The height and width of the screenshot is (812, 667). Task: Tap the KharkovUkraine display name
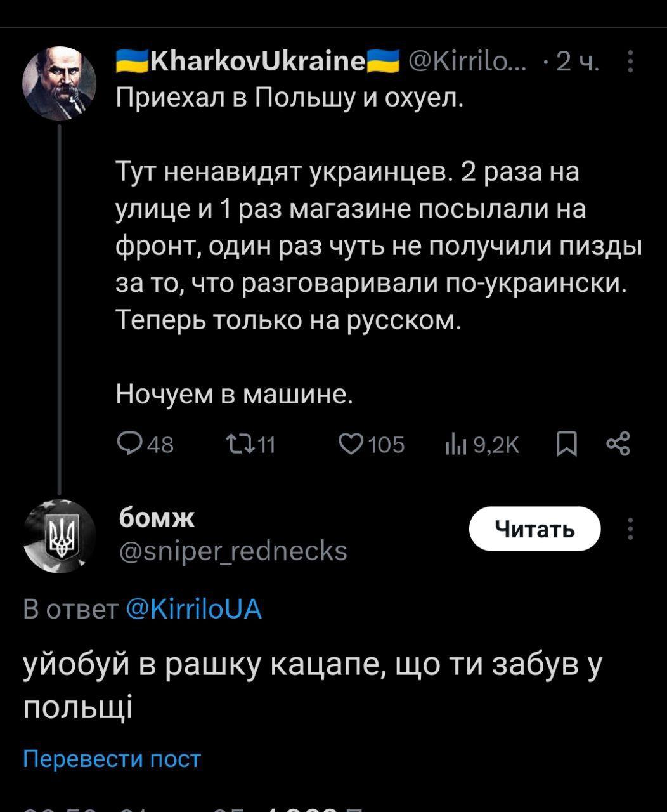(258, 62)
